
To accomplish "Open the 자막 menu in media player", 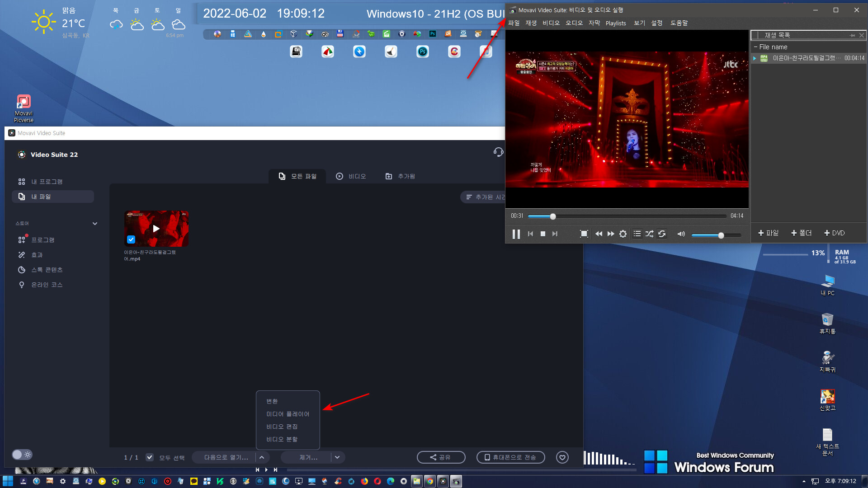I will tap(594, 23).
